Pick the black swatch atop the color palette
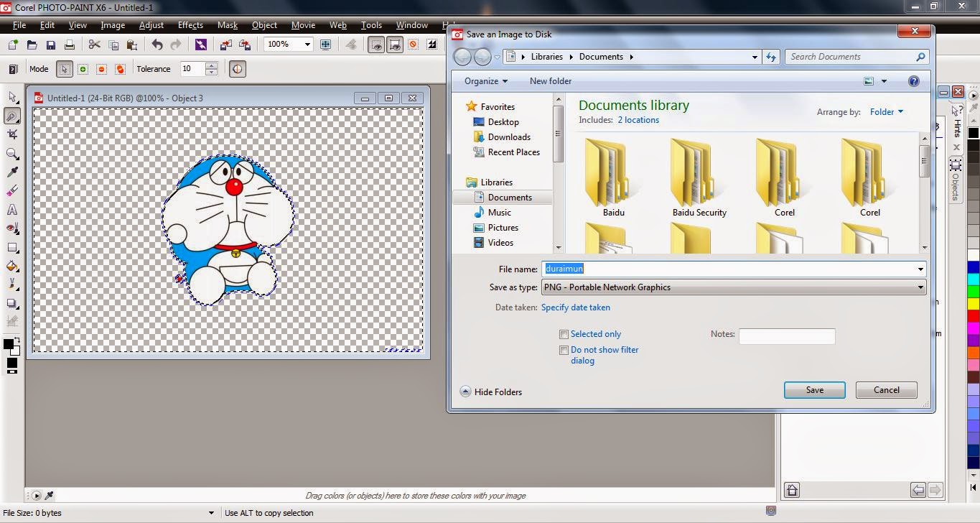980x523 pixels. point(974,133)
